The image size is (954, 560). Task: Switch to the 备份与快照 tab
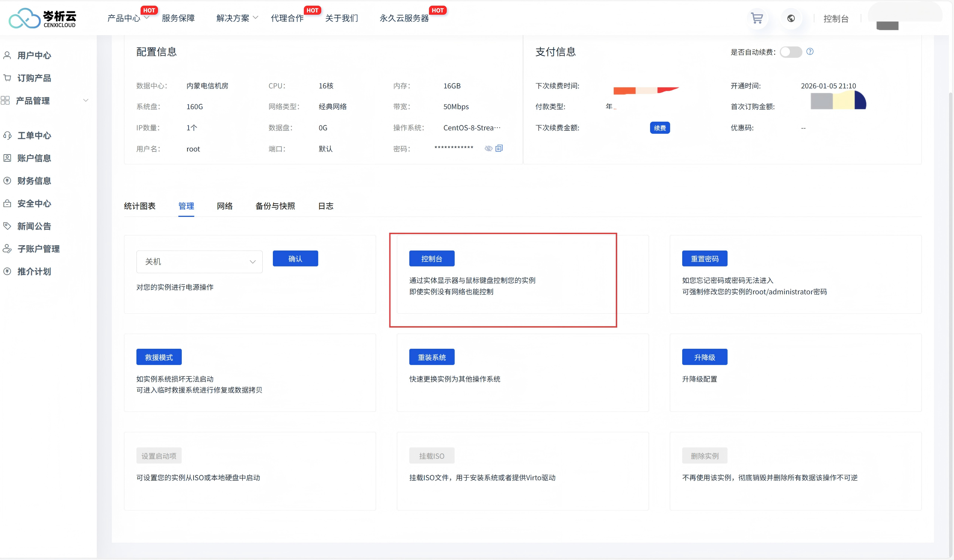pyautogui.click(x=275, y=206)
